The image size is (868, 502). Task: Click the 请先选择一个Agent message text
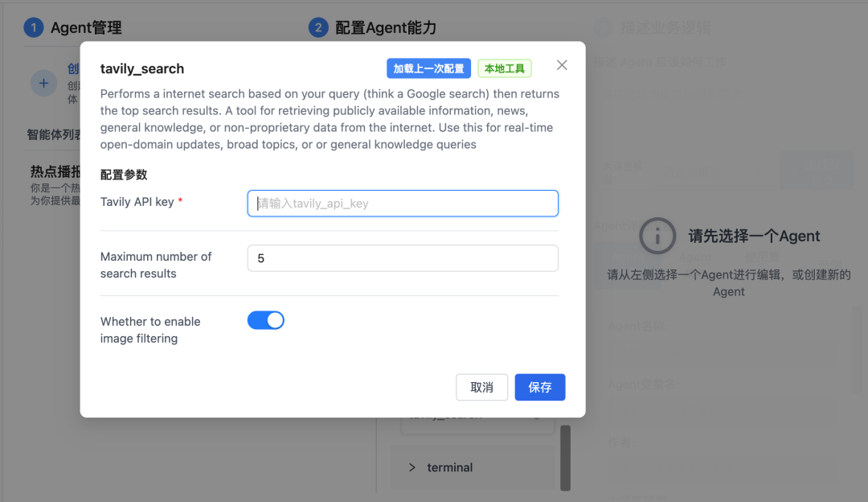click(754, 236)
